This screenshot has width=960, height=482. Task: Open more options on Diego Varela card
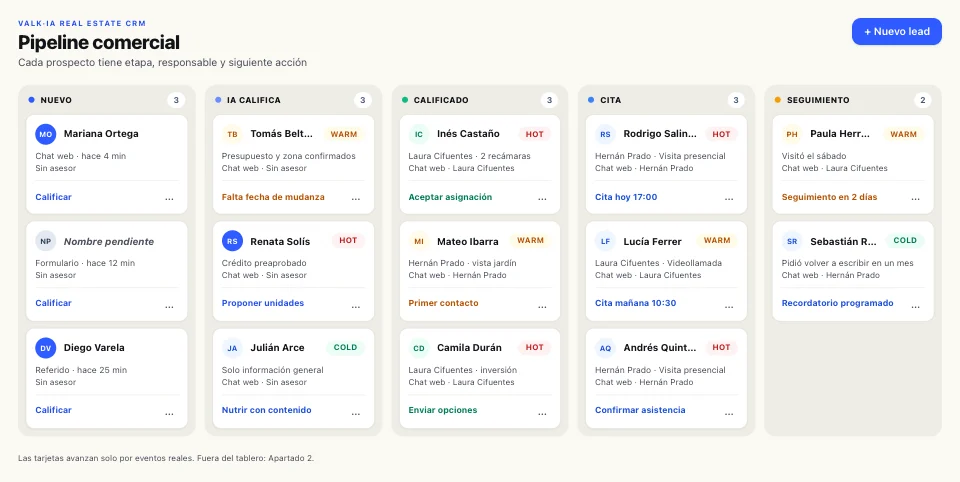click(169, 413)
